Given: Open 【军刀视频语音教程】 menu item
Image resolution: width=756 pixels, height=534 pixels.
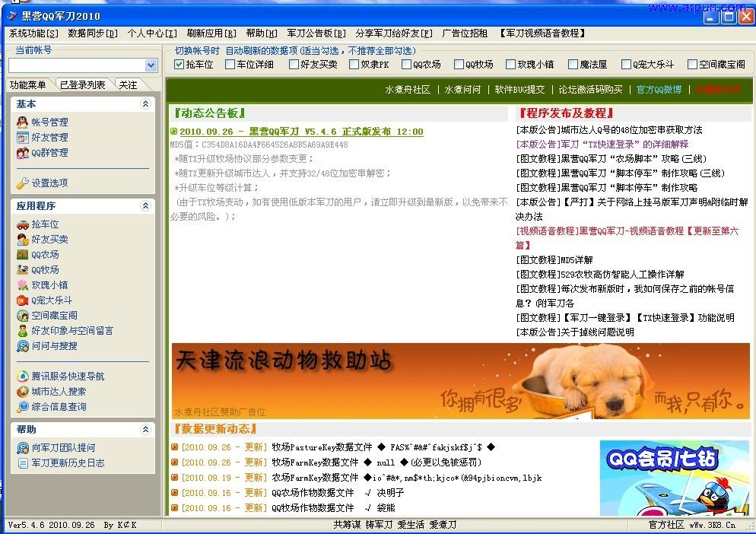Looking at the screenshot, I should 542,33.
